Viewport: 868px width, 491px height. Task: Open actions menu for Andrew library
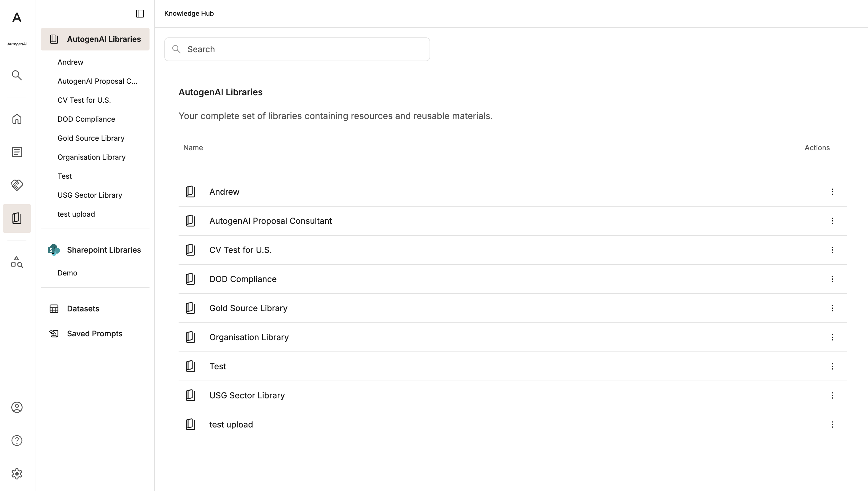[832, 192]
